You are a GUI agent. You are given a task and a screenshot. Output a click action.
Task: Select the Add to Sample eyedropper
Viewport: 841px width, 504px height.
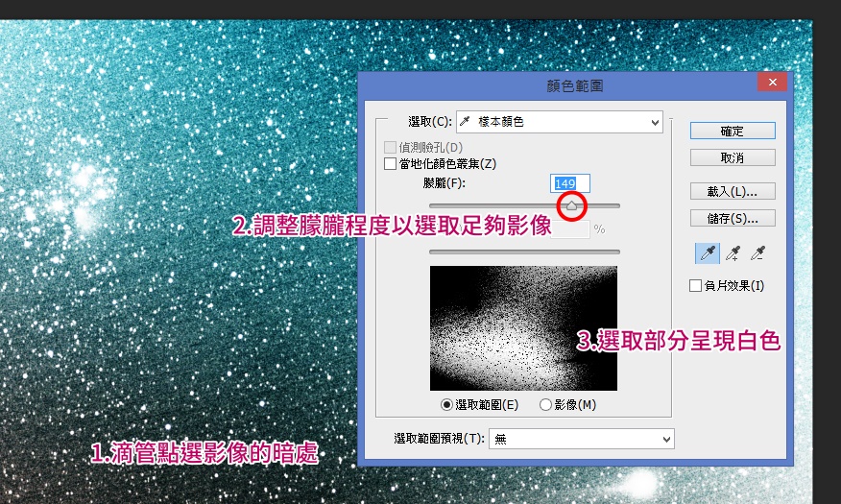733,253
